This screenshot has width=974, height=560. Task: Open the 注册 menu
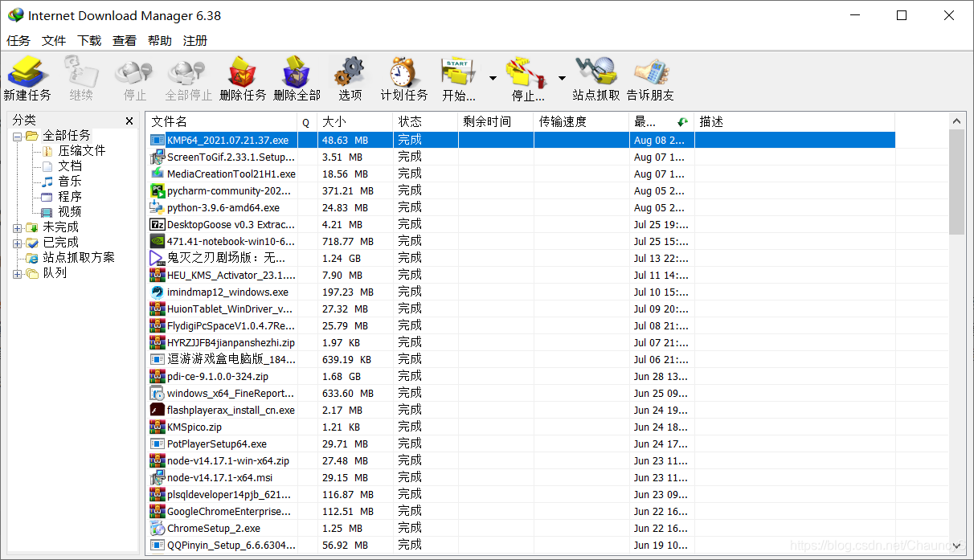(195, 40)
